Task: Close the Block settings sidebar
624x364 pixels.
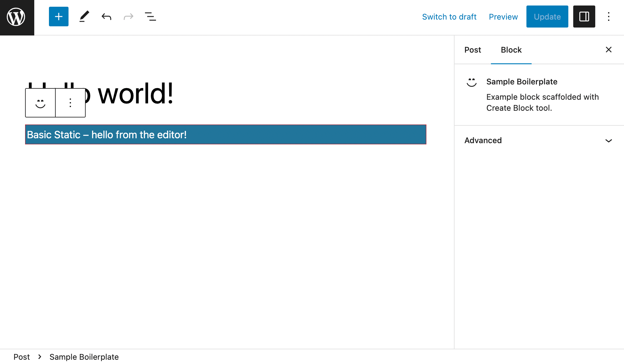Action: coord(608,50)
